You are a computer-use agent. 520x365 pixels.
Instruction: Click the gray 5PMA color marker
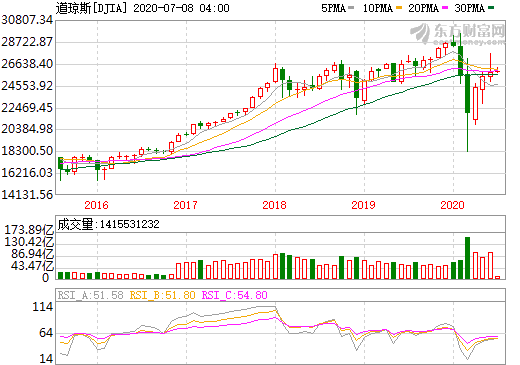point(351,8)
